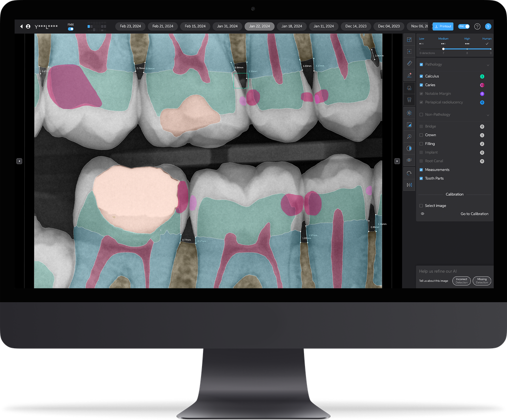
Task: Click the Go to Calibration link
Action: (474, 214)
